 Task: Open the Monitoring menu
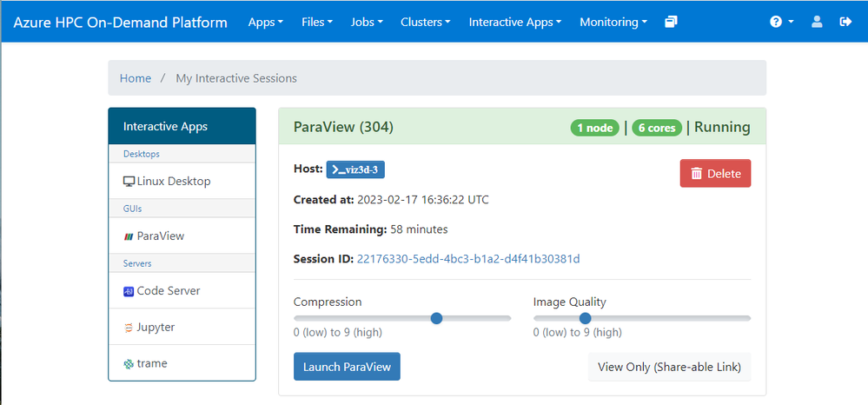pos(613,22)
